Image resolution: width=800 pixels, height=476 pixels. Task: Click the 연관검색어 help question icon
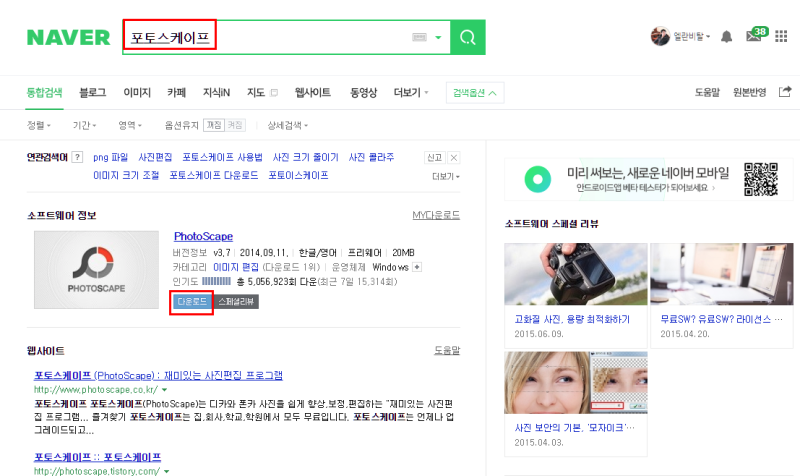pyautogui.click(x=77, y=157)
